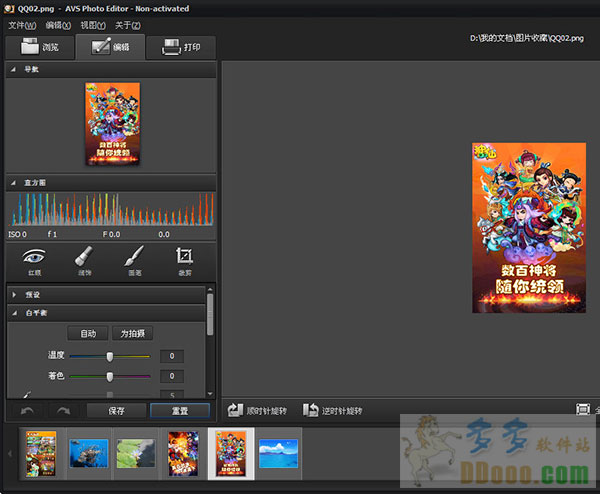The width and height of the screenshot is (600, 494).
Task: Switch to the 打印 (Print) tab
Action: point(181,47)
